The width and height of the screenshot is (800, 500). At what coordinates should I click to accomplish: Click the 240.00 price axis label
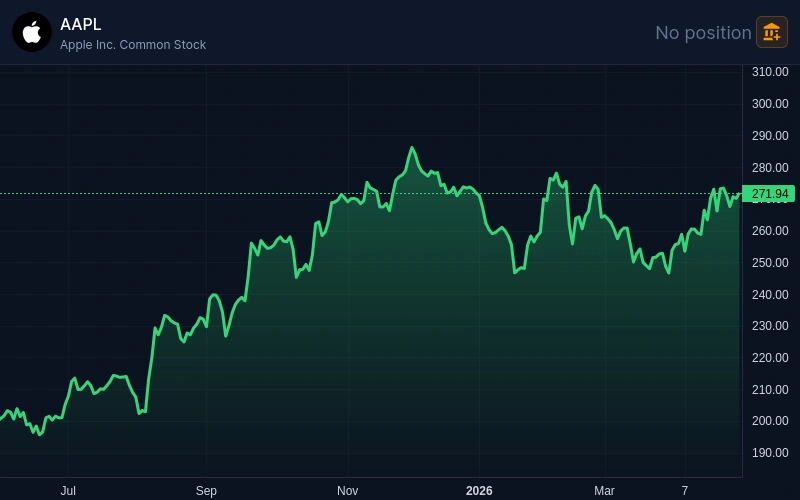coord(770,294)
